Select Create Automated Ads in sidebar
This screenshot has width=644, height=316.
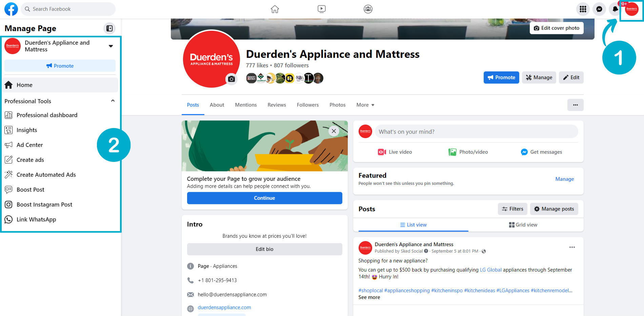[60, 175]
